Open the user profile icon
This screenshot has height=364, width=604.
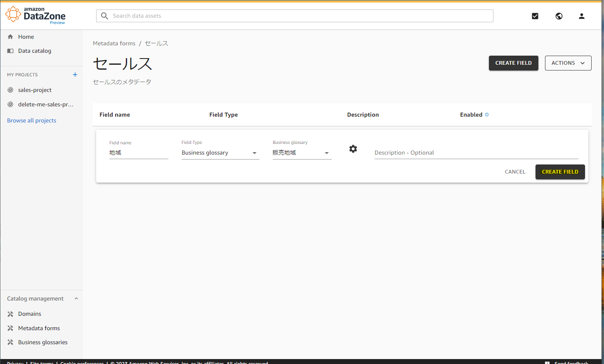pos(582,16)
